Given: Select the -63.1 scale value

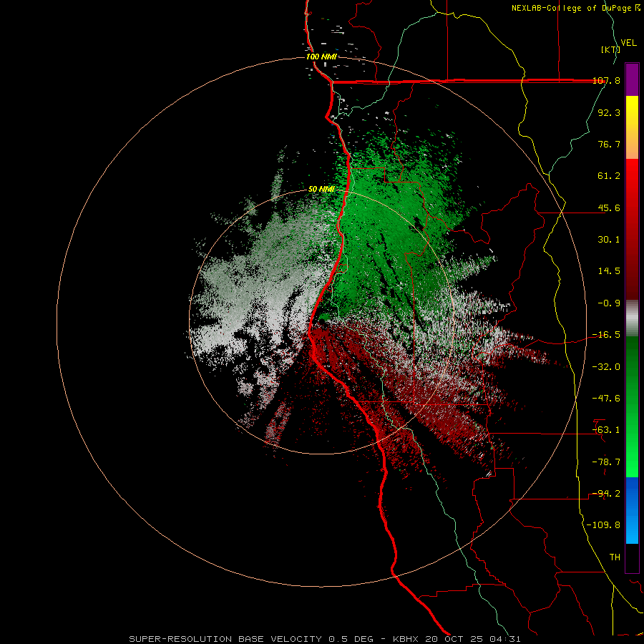Looking at the screenshot, I should click(606, 430).
